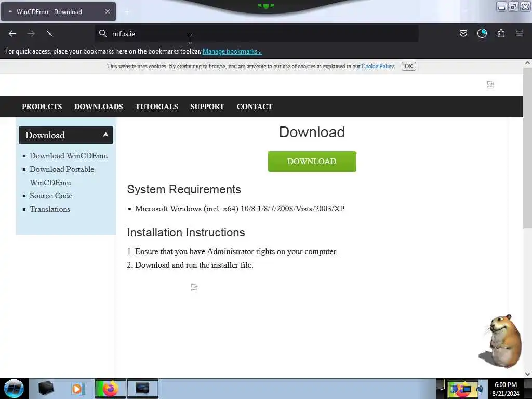
Task: Open the Firefox hamburger menu
Action: tap(520, 33)
